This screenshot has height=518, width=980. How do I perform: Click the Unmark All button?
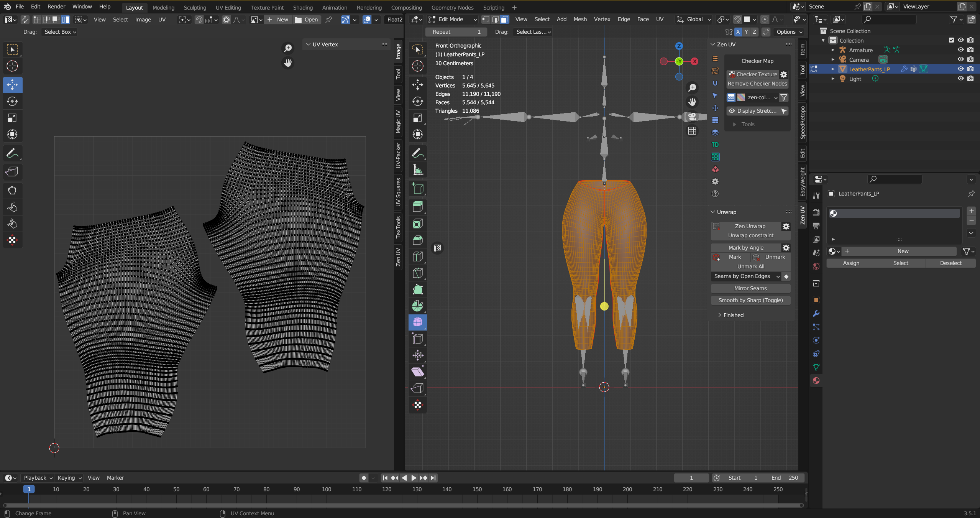[x=750, y=266]
